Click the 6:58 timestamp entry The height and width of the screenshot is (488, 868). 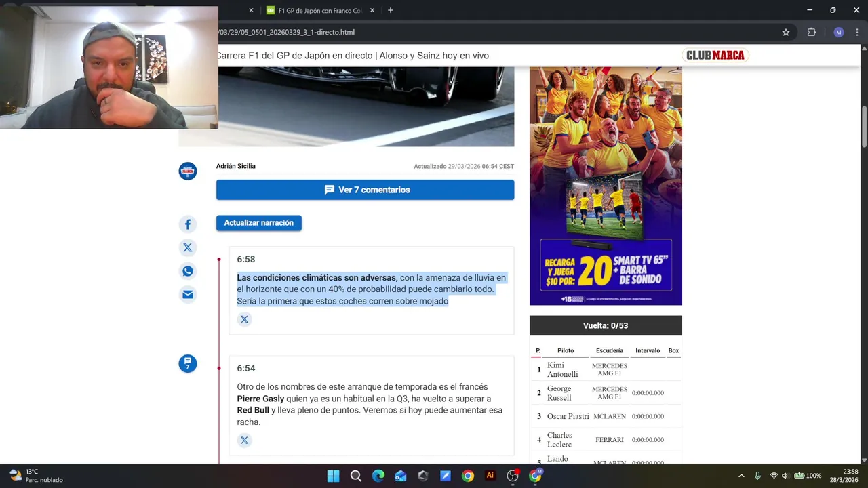246,259
